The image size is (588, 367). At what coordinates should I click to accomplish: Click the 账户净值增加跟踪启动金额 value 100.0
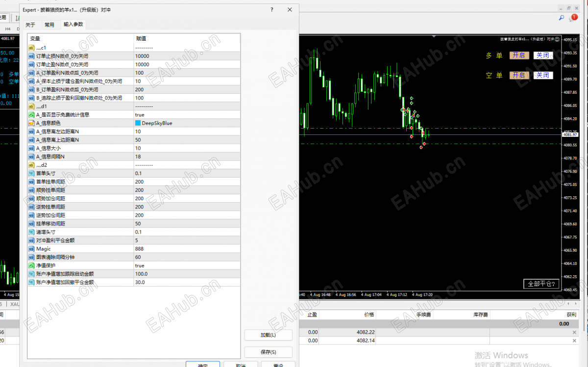[187, 274]
